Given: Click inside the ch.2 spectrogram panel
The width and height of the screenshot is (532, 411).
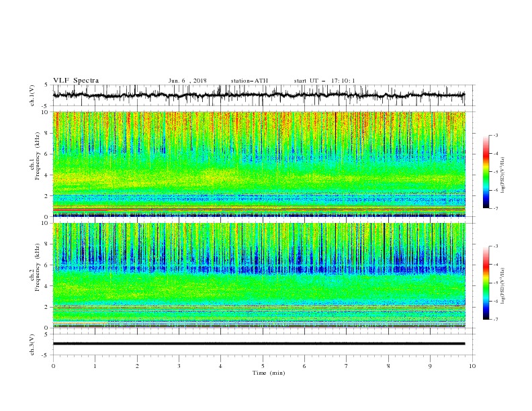Looking at the screenshot, I should 259,275.
